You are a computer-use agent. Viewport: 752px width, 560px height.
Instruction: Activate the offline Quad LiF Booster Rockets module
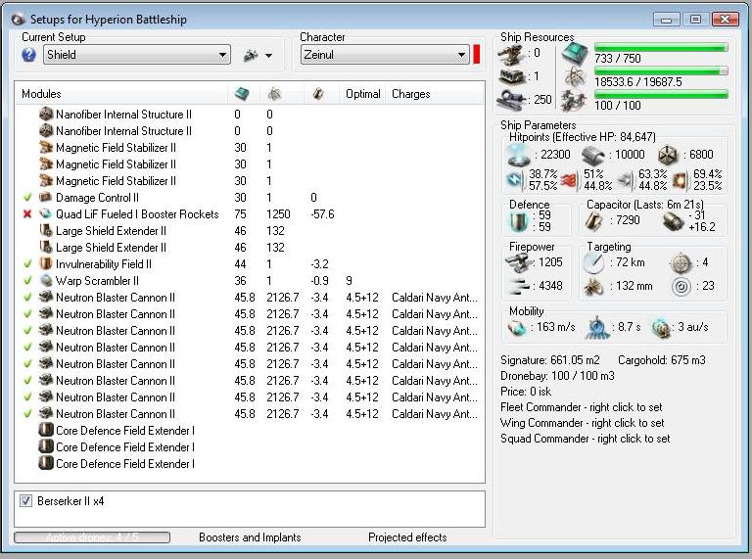coord(26,214)
